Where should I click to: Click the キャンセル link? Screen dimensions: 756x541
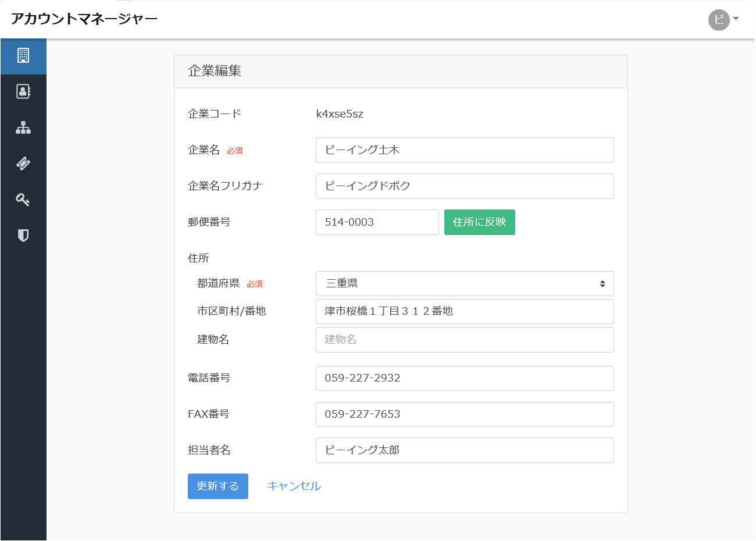(x=294, y=486)
